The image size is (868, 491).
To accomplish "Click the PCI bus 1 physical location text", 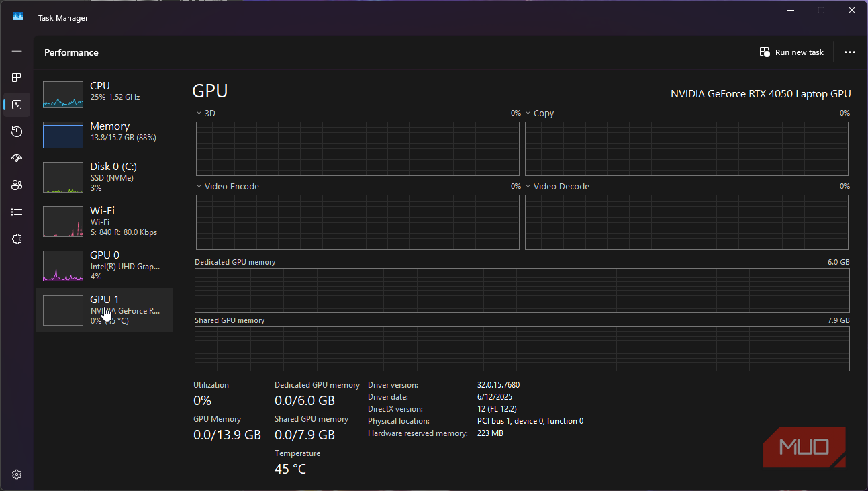I will click(x=530, y=421).
